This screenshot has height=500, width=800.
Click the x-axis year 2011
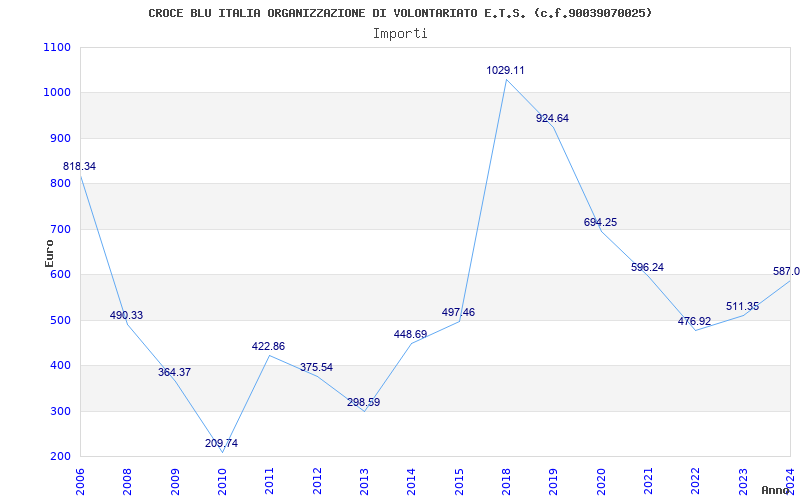point(269,482)
